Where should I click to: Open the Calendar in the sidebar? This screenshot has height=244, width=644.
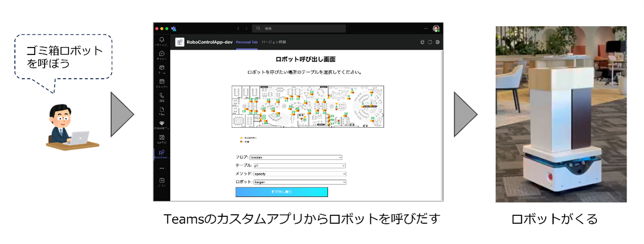(162, 82)
